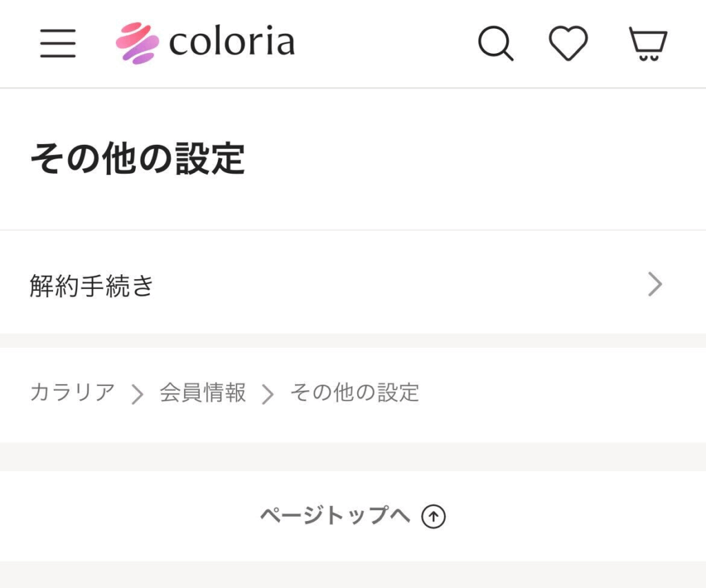Click empty space in the 解約手続き row
706x588 pixels.
(x=400, y=284)
